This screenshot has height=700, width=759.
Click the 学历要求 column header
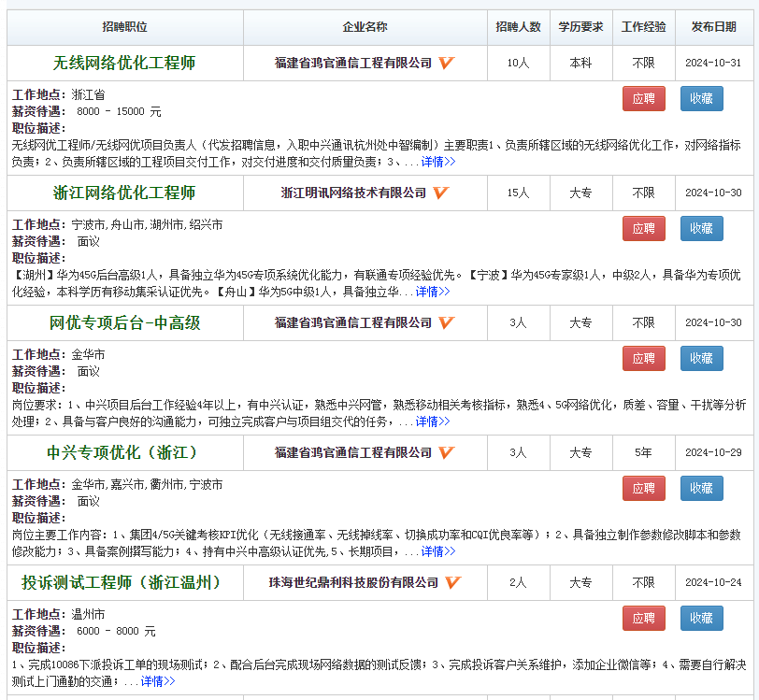tap(581, 27)
